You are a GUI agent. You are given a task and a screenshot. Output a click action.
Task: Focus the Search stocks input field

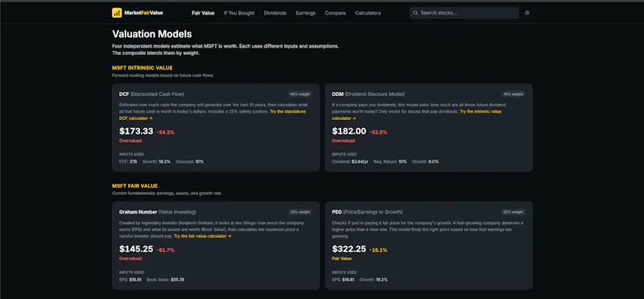(464, 13)
